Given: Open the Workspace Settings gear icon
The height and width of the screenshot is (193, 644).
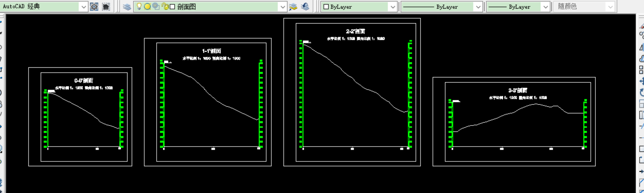Looking at the screenshot, I should (x=94, y=7).
